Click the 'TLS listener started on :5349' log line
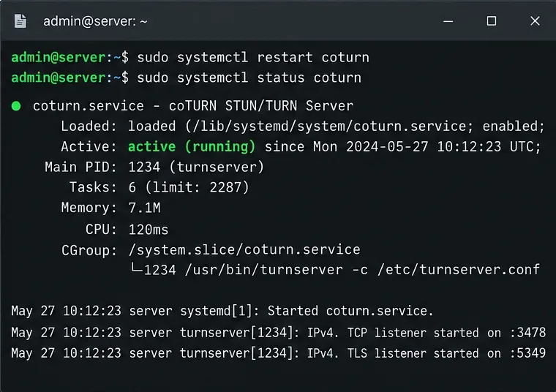 pyautogui.click(x=446, y=353)
